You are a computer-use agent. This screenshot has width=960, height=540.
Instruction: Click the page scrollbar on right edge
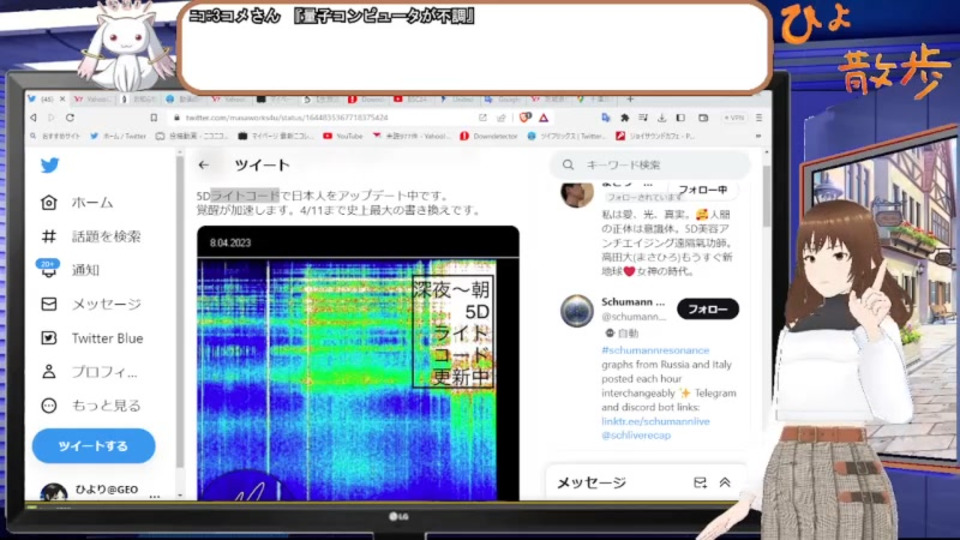(767, 196)
